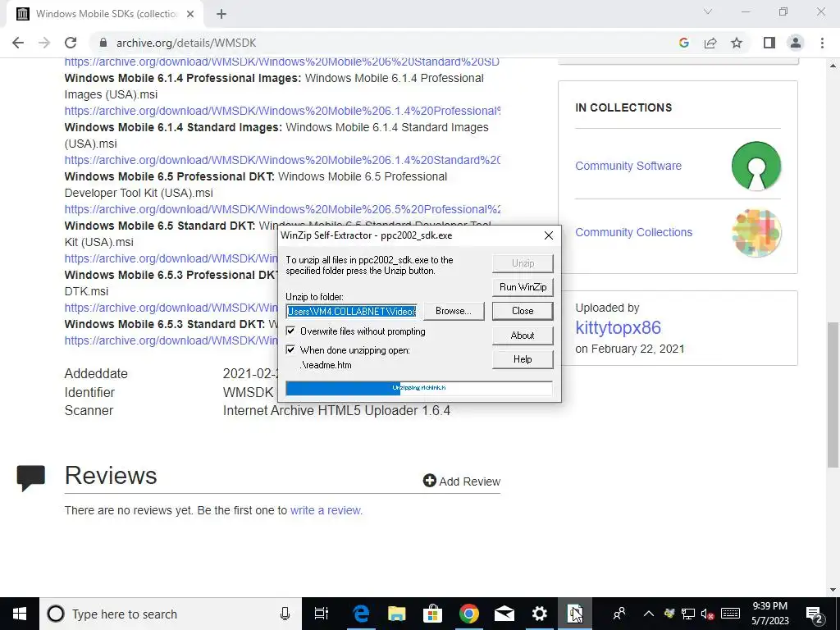Open the Chrome three-dot menu
This screenshot has width=840, height=630.
[x=822, y=43]
